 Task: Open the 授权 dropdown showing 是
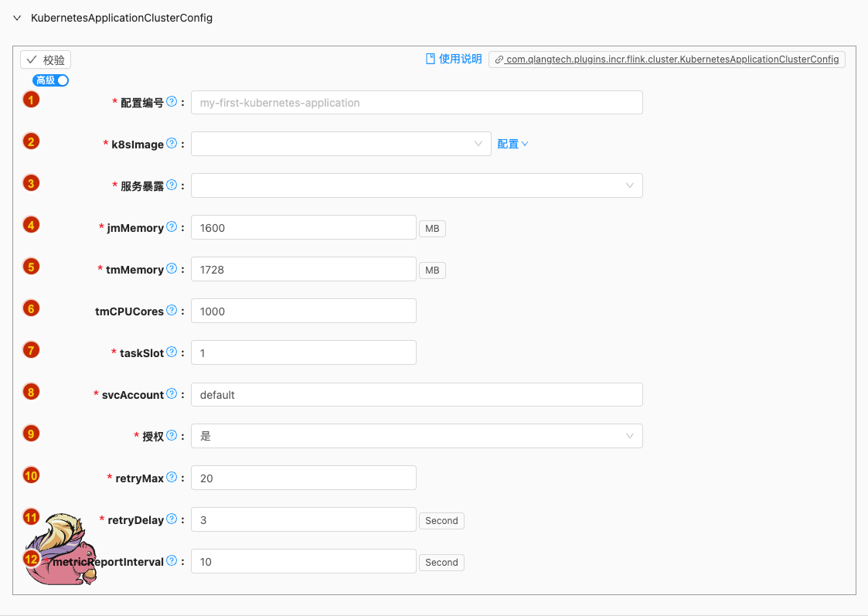416,436
